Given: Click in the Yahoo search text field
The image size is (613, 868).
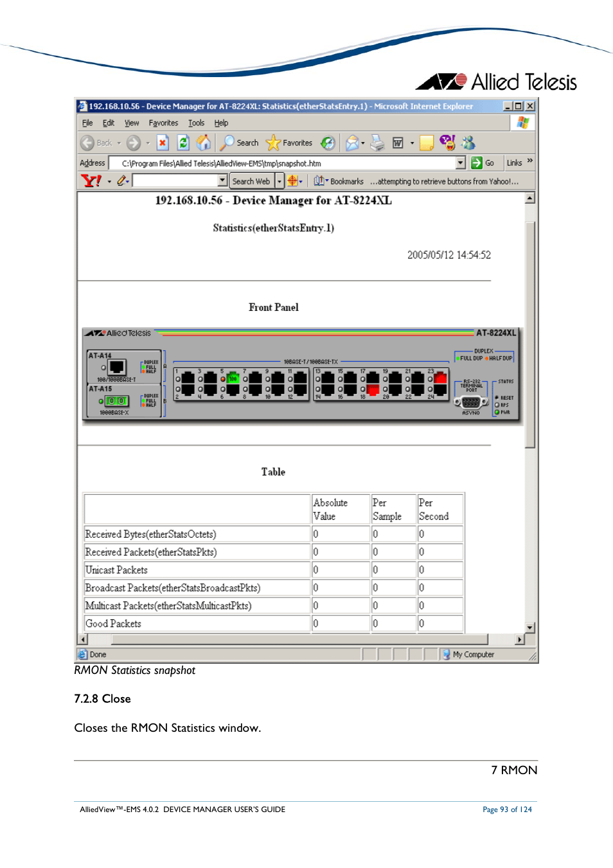Looking at the screenshot, I should (175, 181).
